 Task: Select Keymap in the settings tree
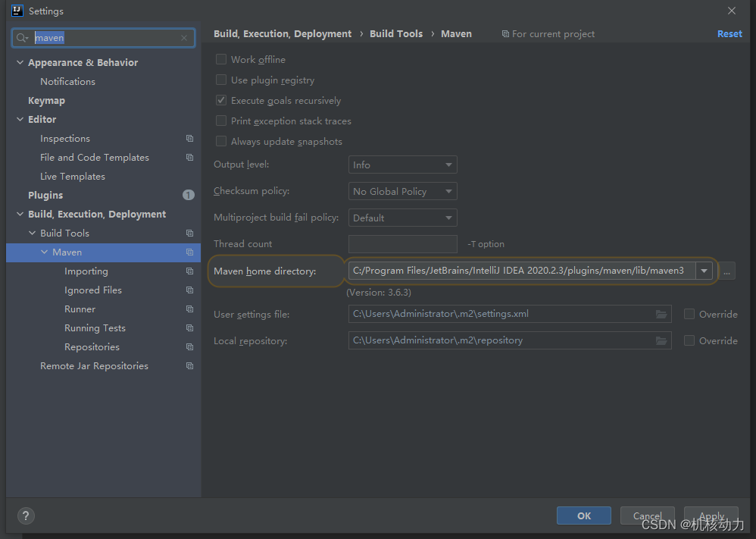click(x=46, y=100)
